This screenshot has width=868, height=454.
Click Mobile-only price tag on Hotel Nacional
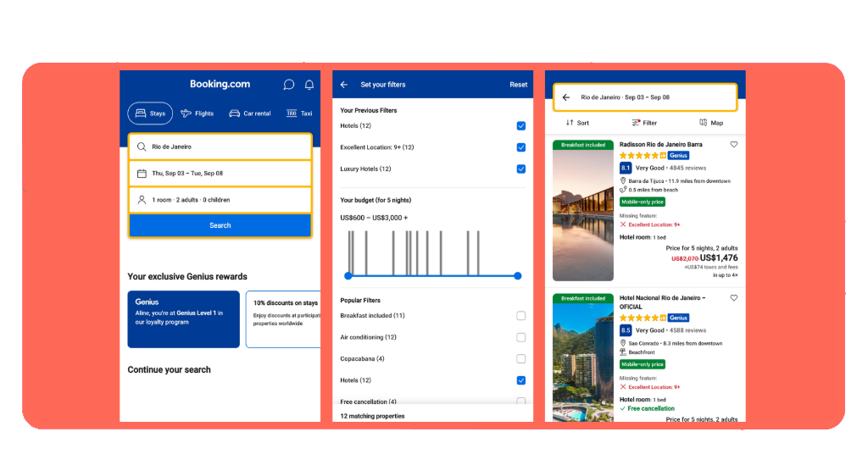click(643, 364)
